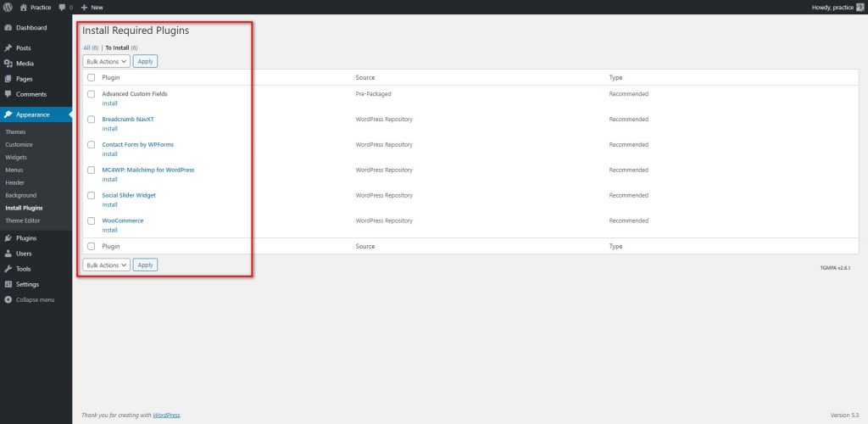The image size is (868, 424).
Task: Click the Plugins plug icon
Action: (x=8, y=238)
